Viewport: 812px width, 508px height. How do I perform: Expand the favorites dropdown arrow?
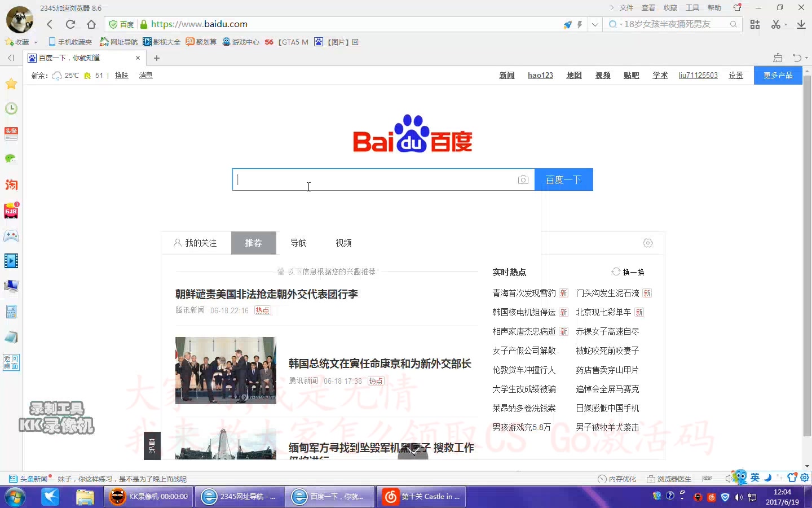[x=36, y=42]
